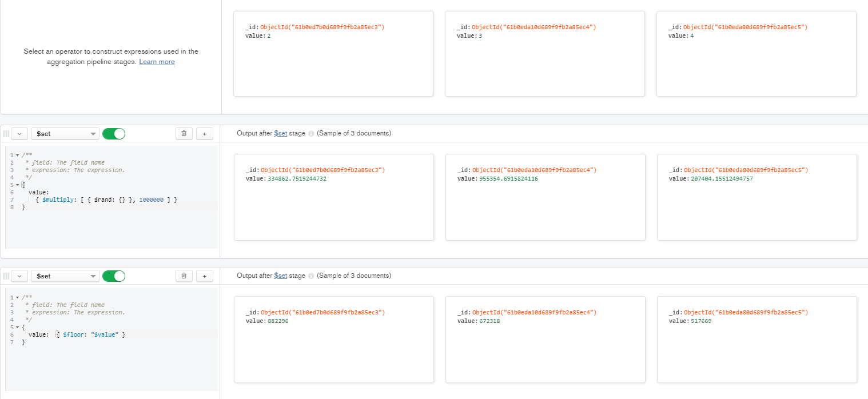Open the Learn more link about operators
This screenshot has height=399, width=868.
(157, 62)
